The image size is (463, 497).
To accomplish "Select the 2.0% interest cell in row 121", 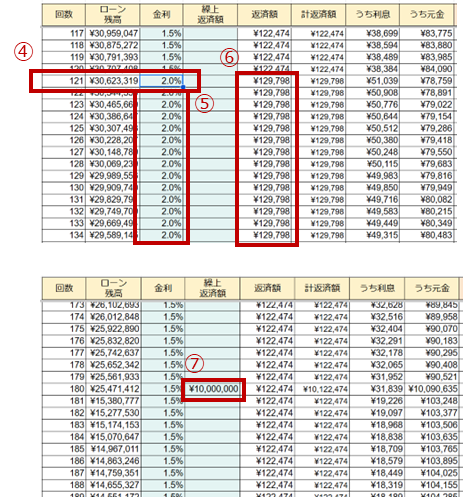I will pyautogui.click(x=161, y=81).
